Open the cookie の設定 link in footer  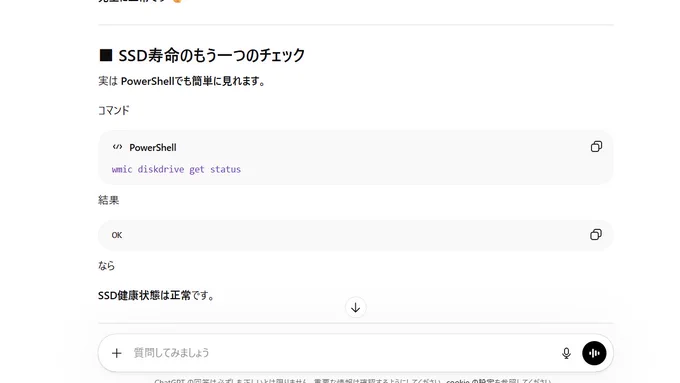(x=469, y=381)
